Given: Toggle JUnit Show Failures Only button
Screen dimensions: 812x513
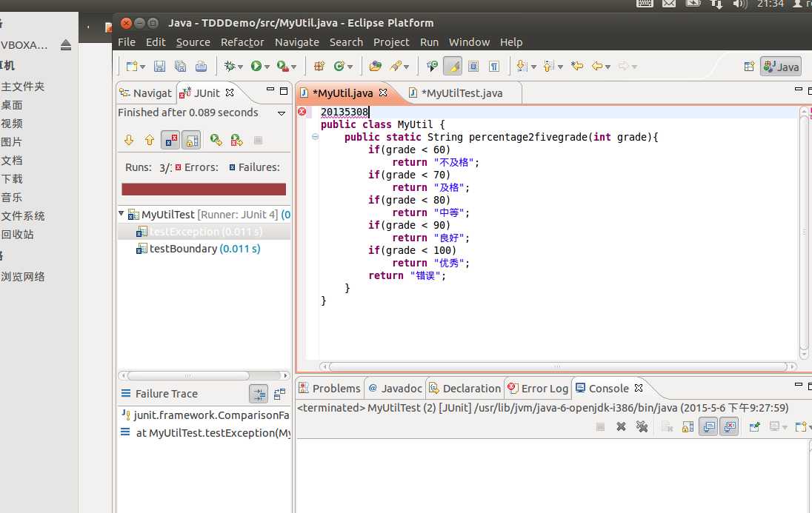Looking at the screenshot, I should (x=170, y=141).
